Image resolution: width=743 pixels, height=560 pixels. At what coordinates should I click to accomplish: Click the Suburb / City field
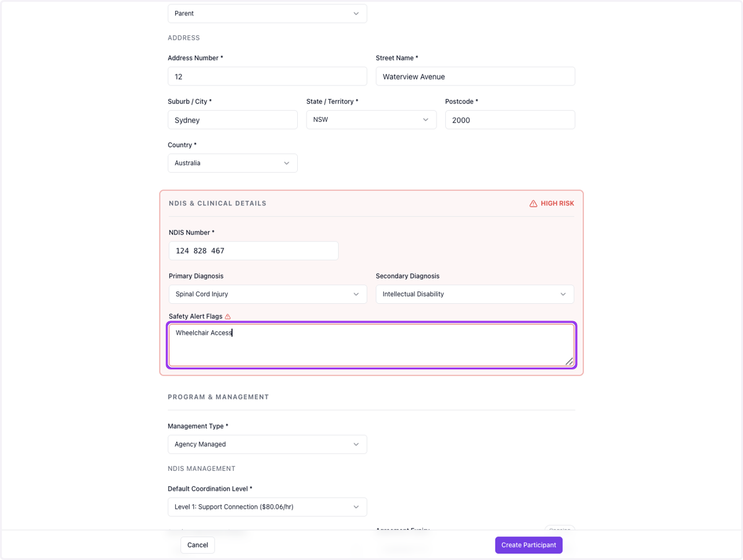(233, 120)
